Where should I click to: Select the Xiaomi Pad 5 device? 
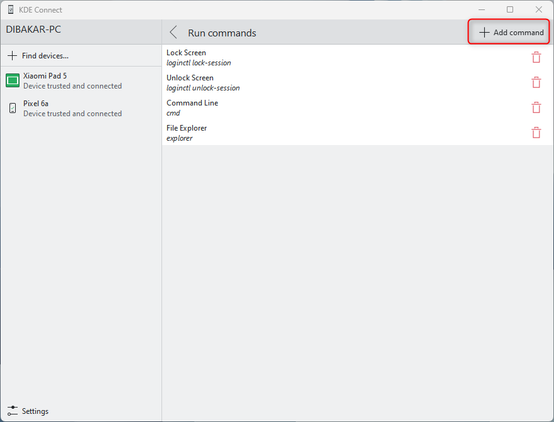pos(81,81)
